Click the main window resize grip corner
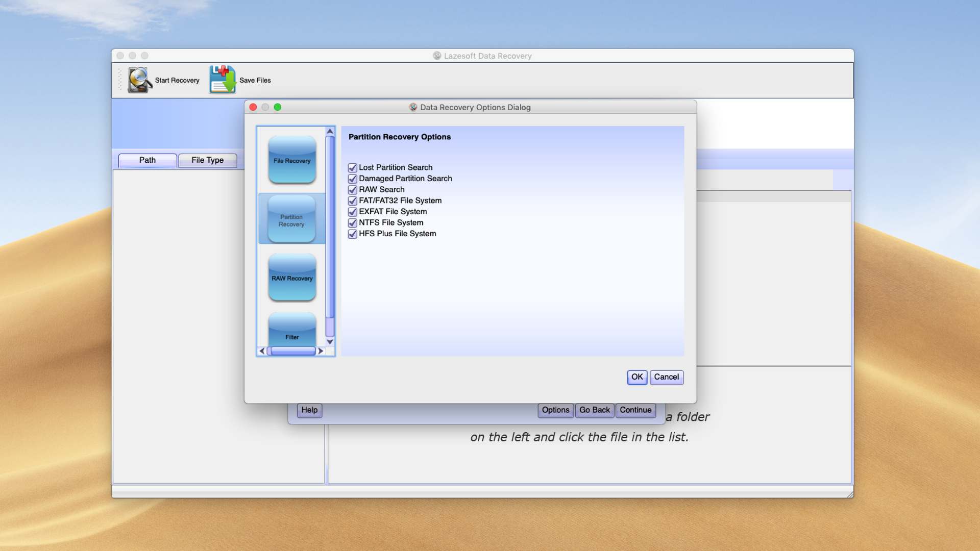The image size is (980, 551). (850, 494)
